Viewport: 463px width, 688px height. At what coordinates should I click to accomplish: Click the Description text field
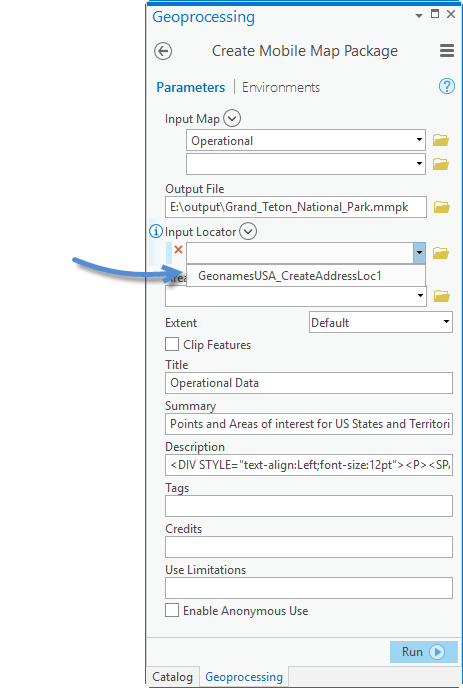[309, 465]
